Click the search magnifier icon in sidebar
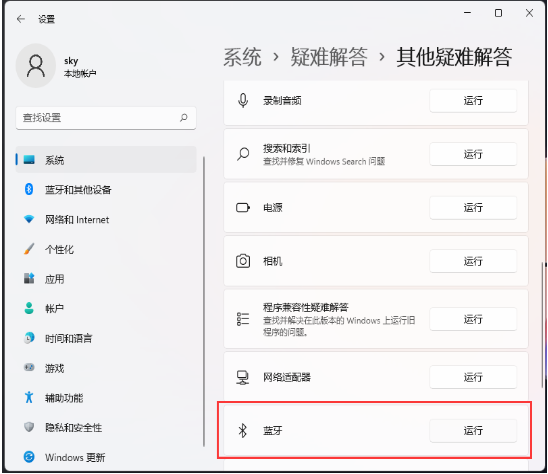The image size is (548, 474). (x=184, y=118)
